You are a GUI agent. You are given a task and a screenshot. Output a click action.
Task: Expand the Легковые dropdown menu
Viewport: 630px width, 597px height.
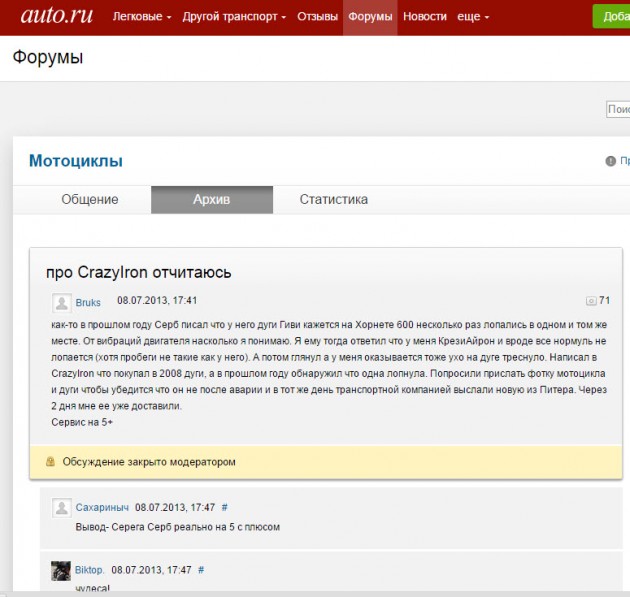point(141,17)
